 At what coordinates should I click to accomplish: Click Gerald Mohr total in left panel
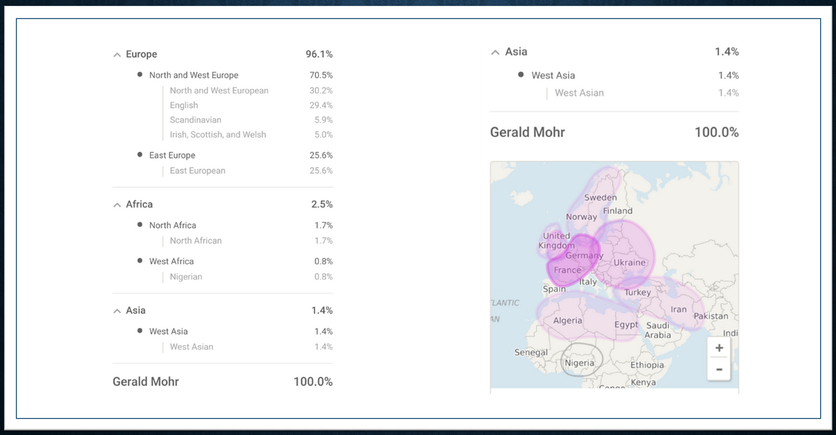tap(146, 382)
